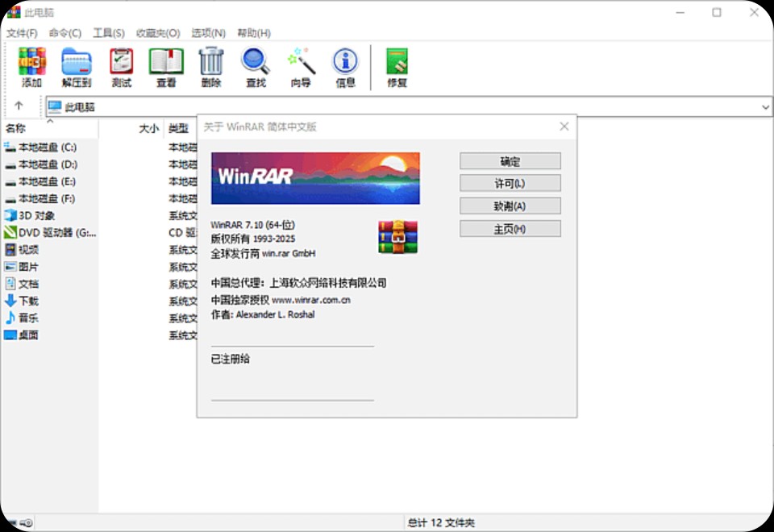Select the 下载 folder
Viewport: 774px width, 532px height.
point(22,301)
